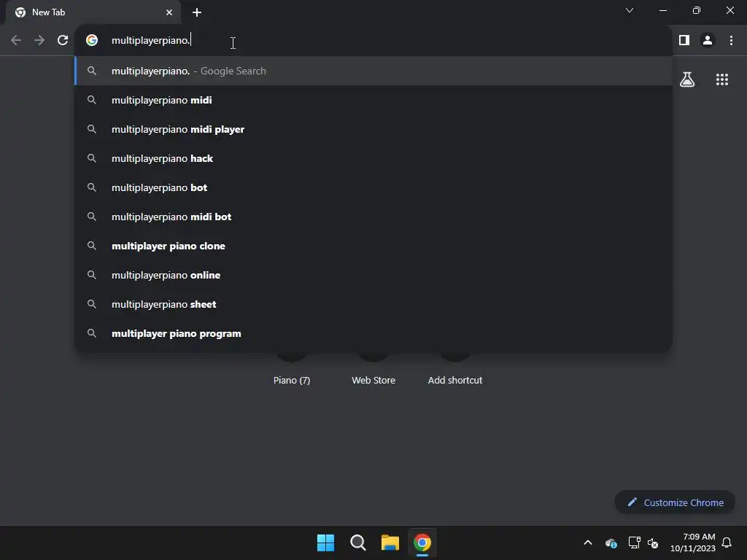Viewport: 747px width, 560px height.
Task: Minimize the Chrome window
Action: (662, 10)
